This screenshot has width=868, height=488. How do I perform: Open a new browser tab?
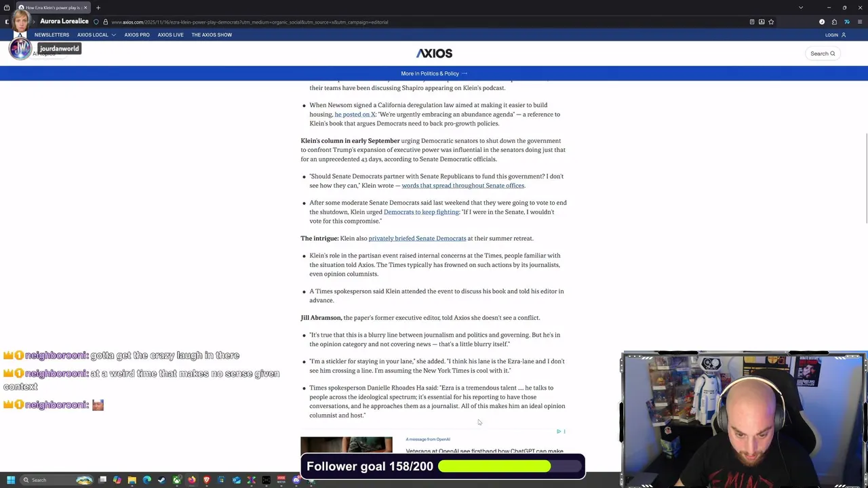coord(98,7)
